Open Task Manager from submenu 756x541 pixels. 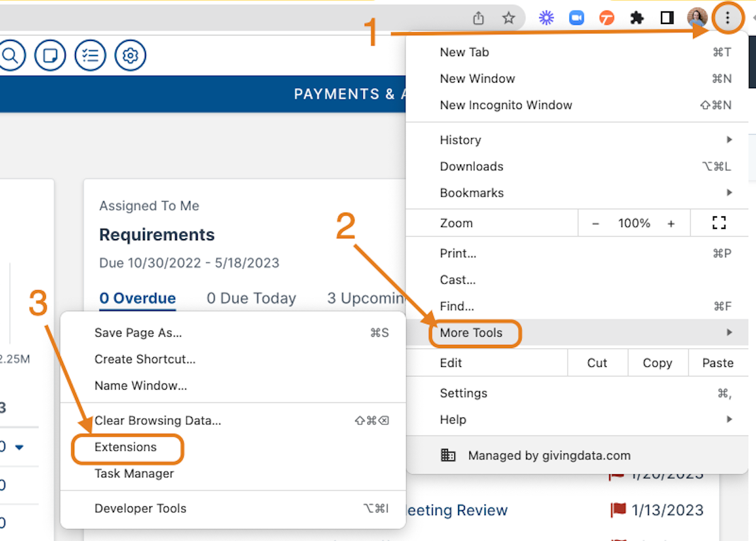tap(233, 474)
